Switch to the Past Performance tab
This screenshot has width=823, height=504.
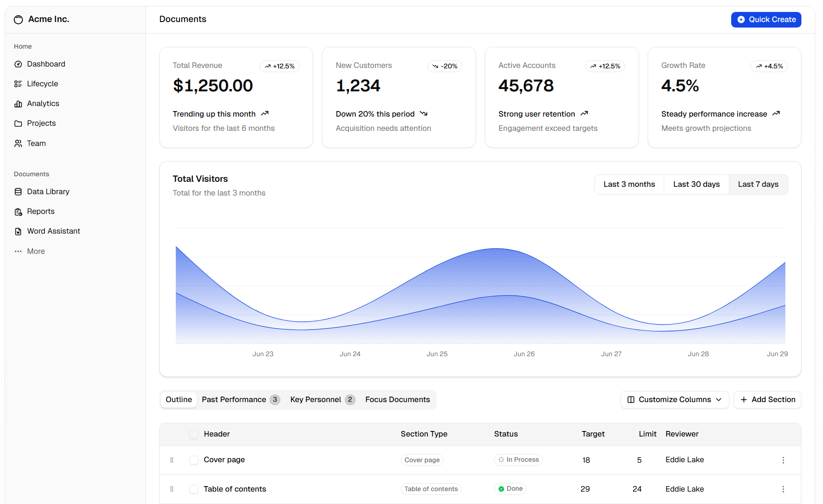[x=235, y=399]
